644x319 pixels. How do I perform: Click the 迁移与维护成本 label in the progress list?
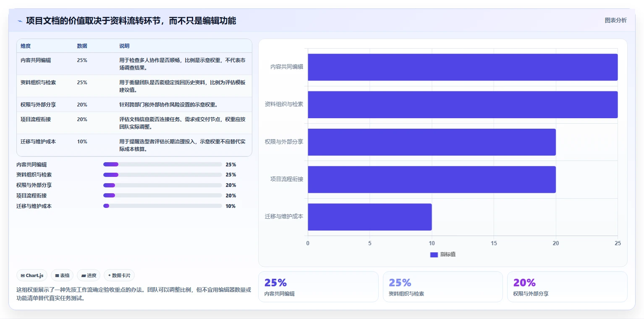click(x=34, y=206)
